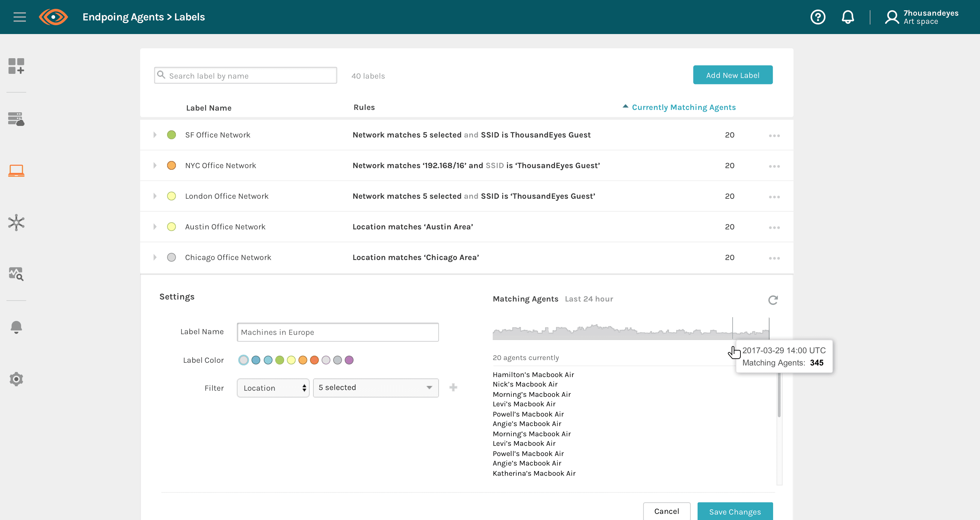980x520 pixels.
Task: Pick the green label color swatch
Action: coord(280,360)
